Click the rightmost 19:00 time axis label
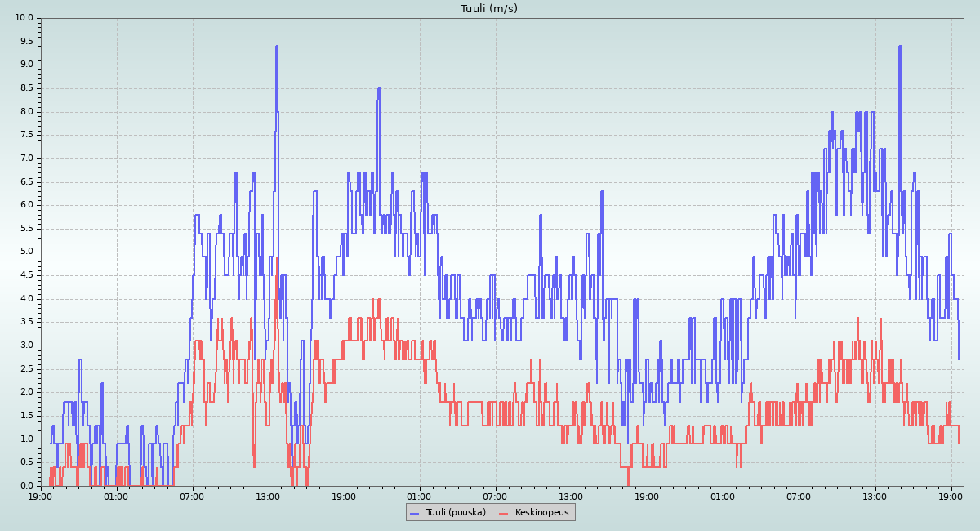980x531 pixels. point(951,496)
